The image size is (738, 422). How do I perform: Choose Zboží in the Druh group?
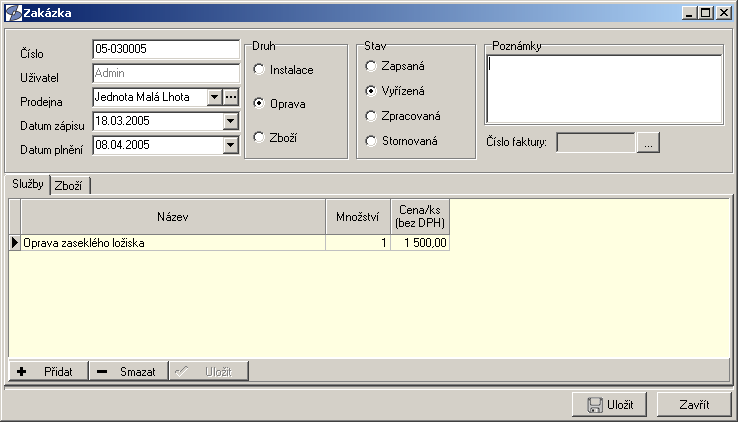260,137
